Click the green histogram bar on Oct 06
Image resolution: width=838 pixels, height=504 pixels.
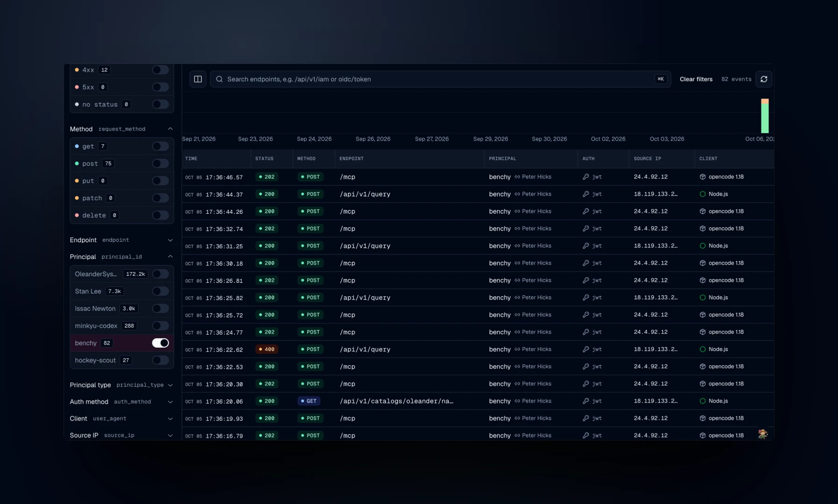pyautogui.click(x=765, y=119)
